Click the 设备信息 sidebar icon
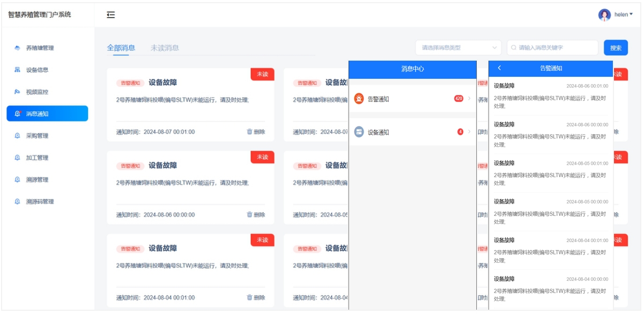 [17, 70]
